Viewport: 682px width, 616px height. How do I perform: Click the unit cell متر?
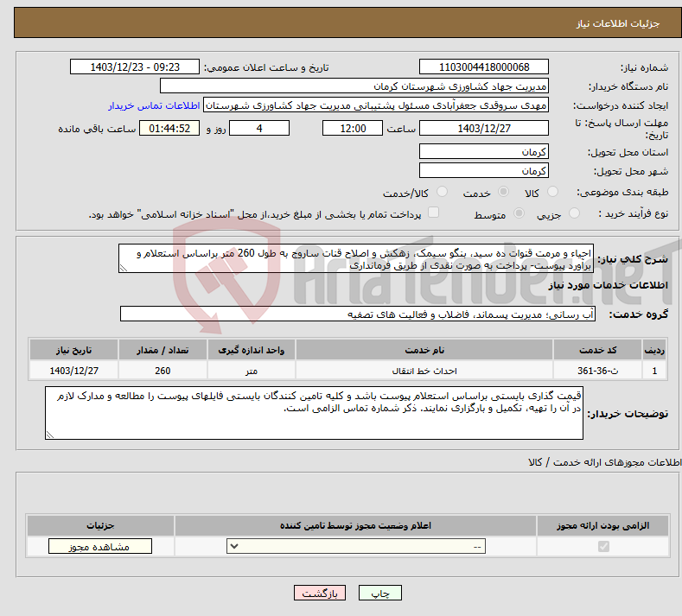point(252,371)
